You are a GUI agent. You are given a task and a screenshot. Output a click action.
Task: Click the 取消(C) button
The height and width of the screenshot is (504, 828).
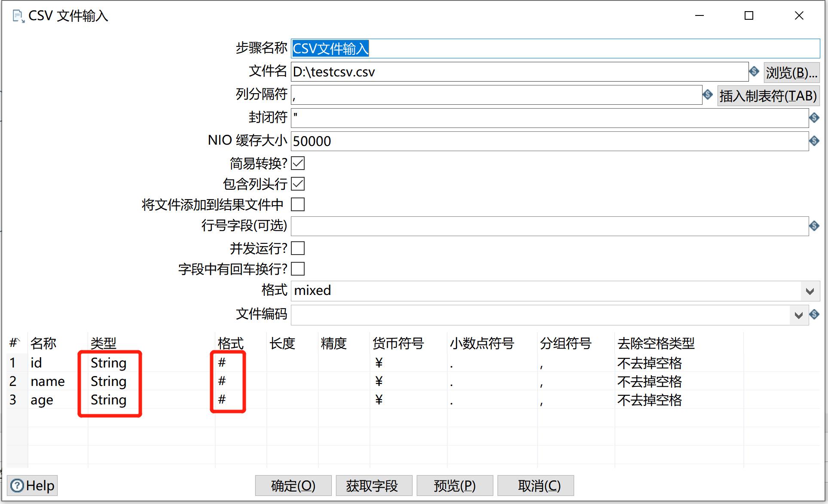536,486
